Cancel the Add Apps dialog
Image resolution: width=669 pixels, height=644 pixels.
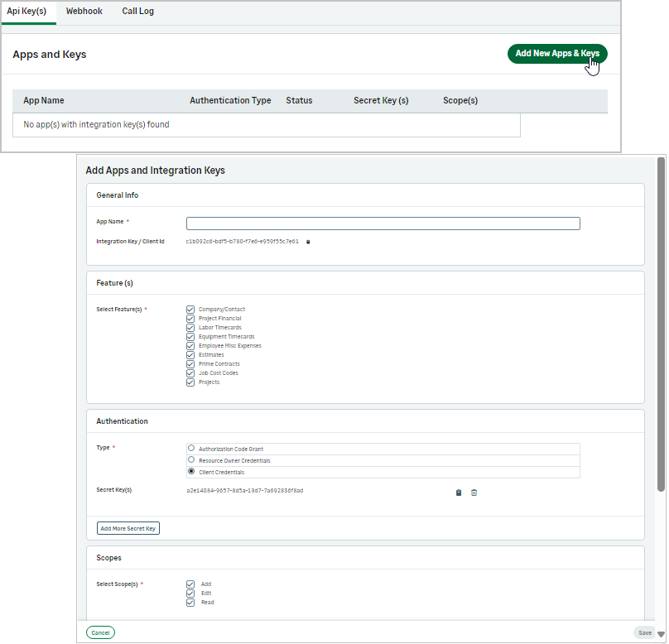(x=100, y=633)
